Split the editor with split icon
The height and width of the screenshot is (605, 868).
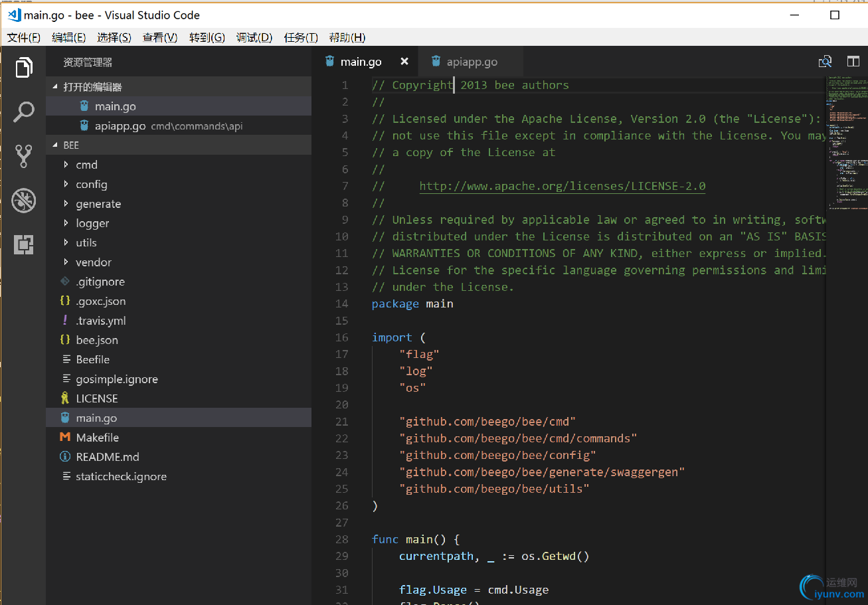click(x=853, y=62)
